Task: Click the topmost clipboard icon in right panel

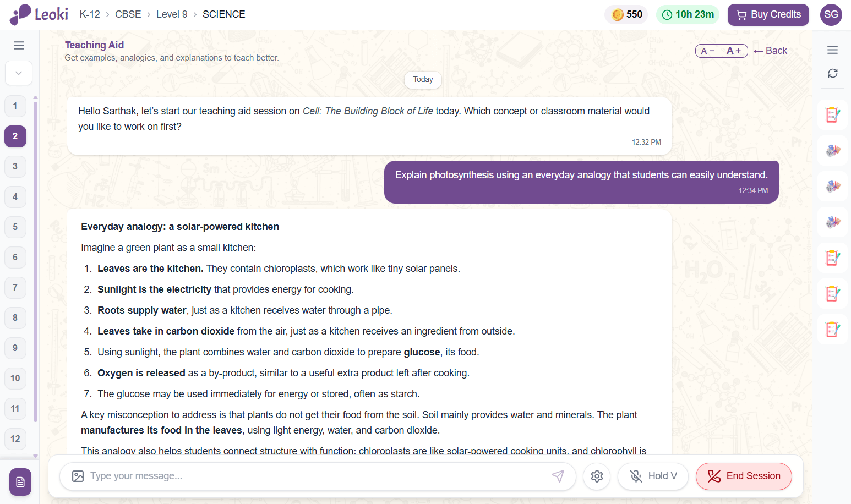Action: click(x=832, y=115)
